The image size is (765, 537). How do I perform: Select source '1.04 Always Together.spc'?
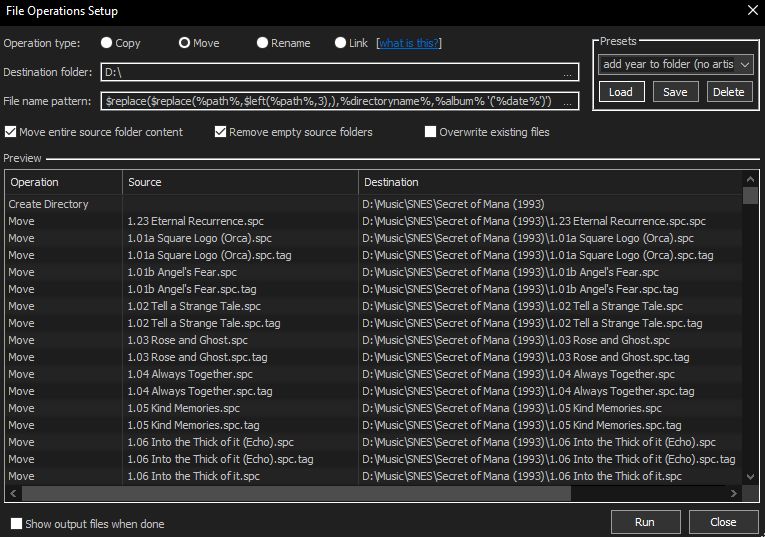[x=190, y=375]
